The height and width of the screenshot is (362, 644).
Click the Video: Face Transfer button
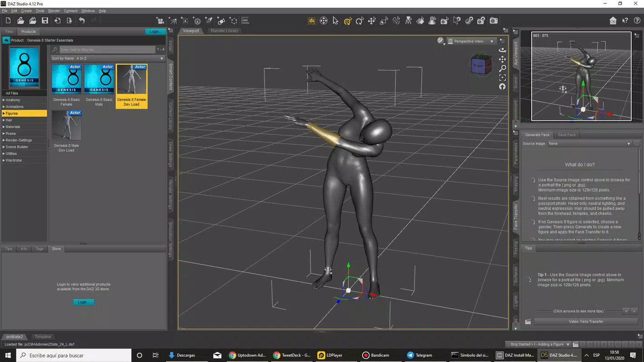click(586, 322)
